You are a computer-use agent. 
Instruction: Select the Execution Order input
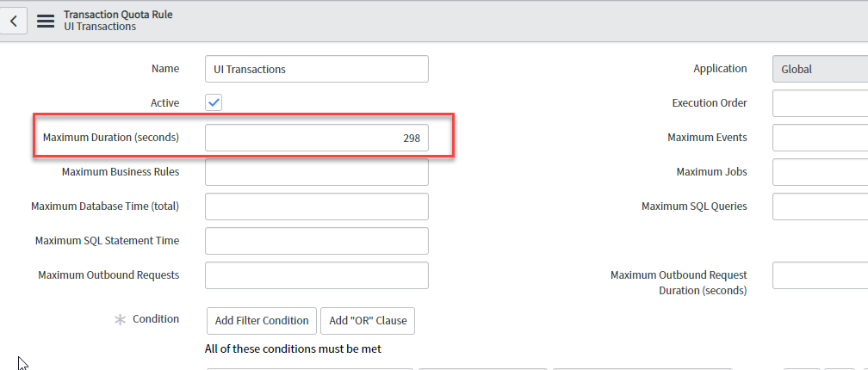click(819, 103)
